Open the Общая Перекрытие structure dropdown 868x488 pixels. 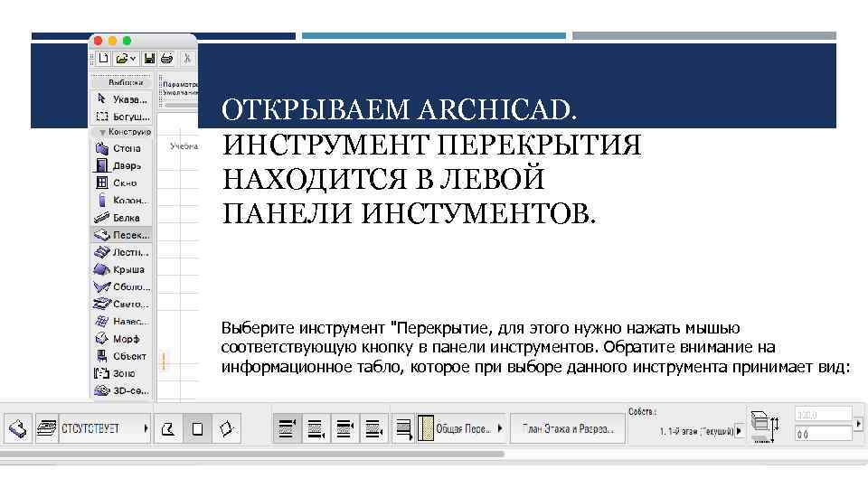[500, 428]
